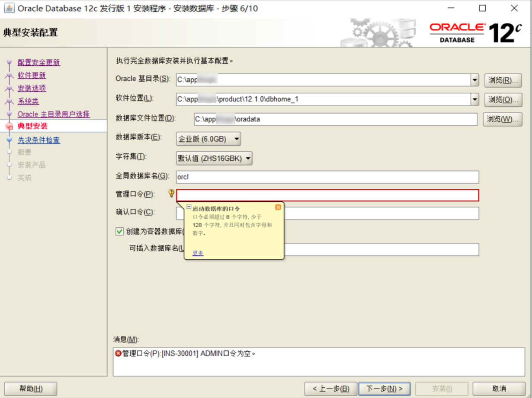Expand the Oracle 基目录 dropdown arrow
The width and height of the screenshot is (532, 398).
click(474, 80)
